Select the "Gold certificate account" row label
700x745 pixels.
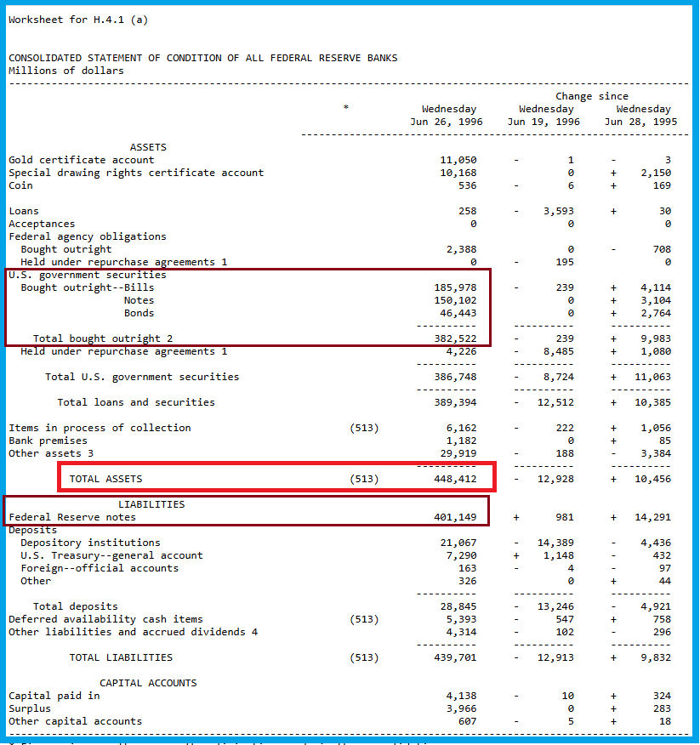pos(81,160)
